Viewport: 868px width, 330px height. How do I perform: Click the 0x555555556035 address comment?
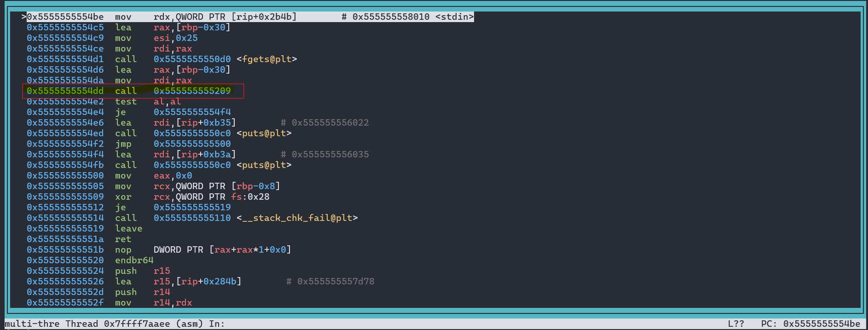(x=330, y=155)
